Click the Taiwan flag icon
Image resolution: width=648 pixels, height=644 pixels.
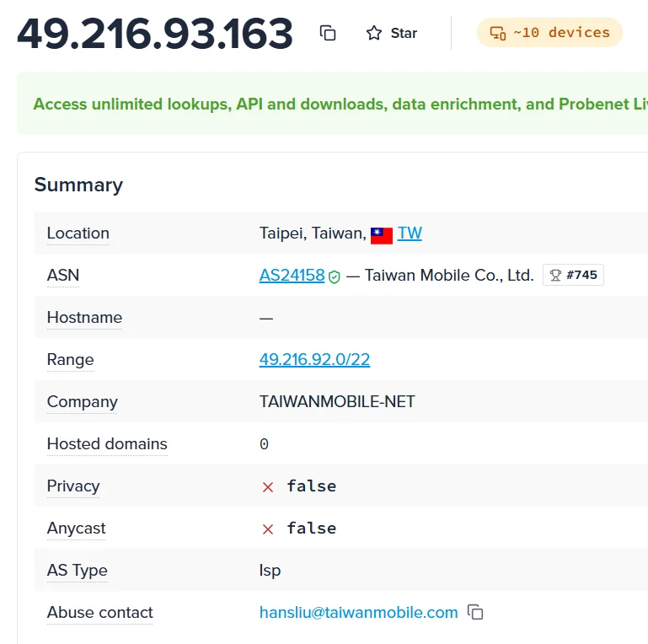click(x=382, y=236)
